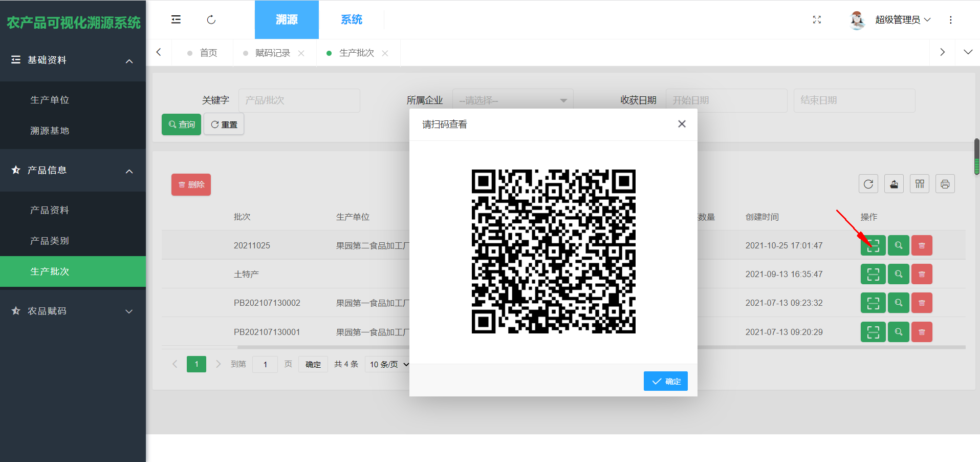View details of the 16:35:47 row

pyautogui.click(x=899, y=274)
